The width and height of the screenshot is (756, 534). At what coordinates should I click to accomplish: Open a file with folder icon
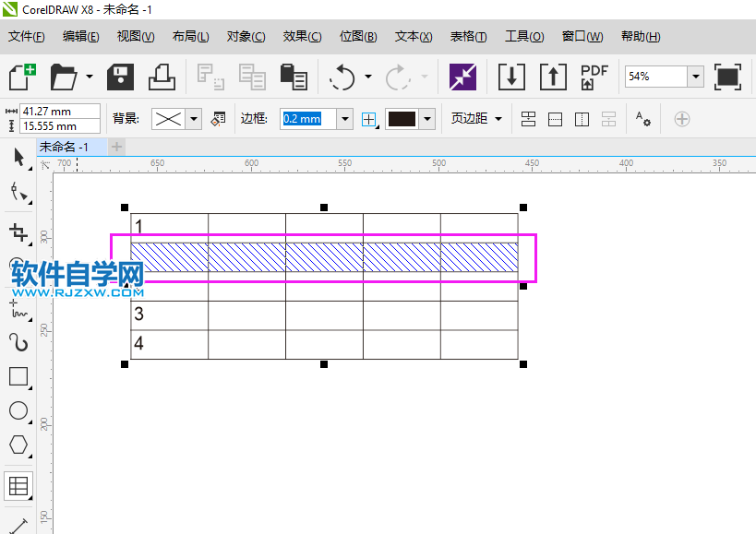63,77
